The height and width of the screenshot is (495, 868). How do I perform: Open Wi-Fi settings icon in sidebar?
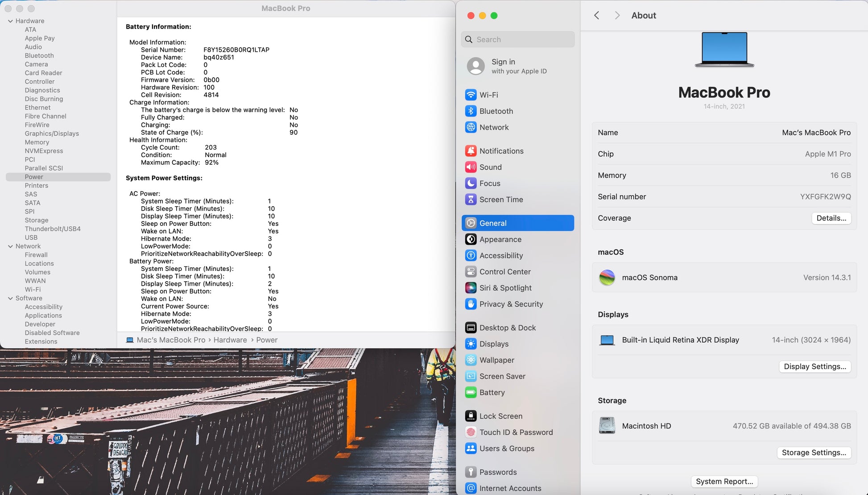click(x=471, y=95)
